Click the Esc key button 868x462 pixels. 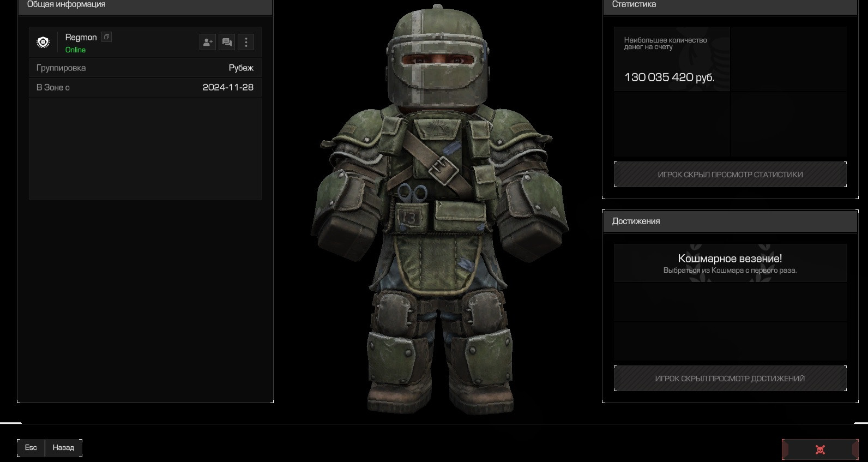[x=31, y=448]
